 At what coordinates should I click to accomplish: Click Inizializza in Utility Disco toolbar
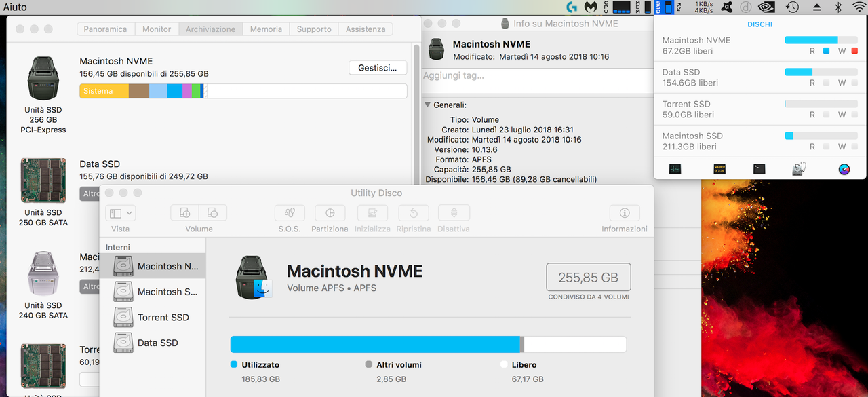coord(372,212)
